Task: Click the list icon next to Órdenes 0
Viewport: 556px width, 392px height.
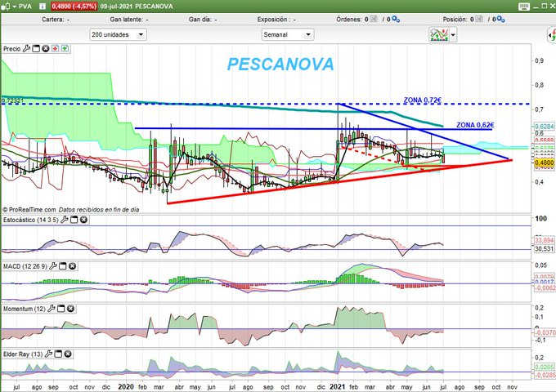Action: [374, 19]
